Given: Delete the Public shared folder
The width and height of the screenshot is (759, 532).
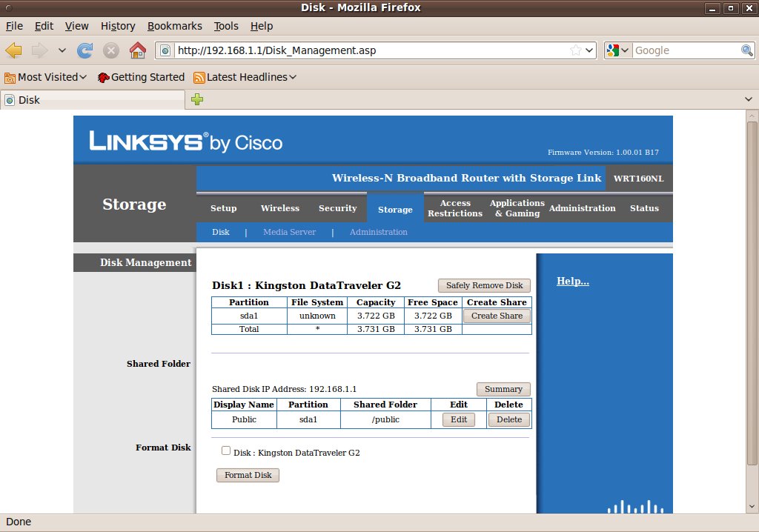Looking at the screenshot, I should (509, 419).
